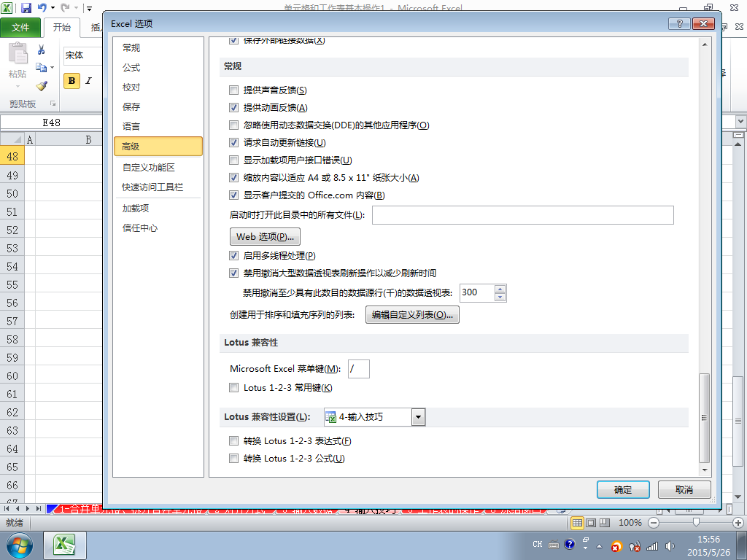This screenshot has width=747, height=560.
Task: Select the 常规 category in options sidebar
Action: click(158, 47)
